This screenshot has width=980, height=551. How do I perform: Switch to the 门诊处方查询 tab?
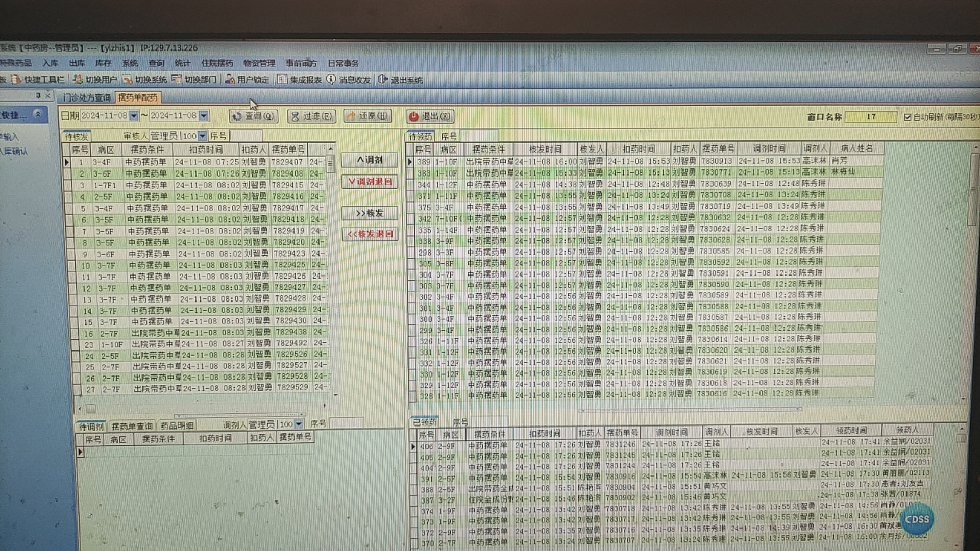[x=87, y=97]
